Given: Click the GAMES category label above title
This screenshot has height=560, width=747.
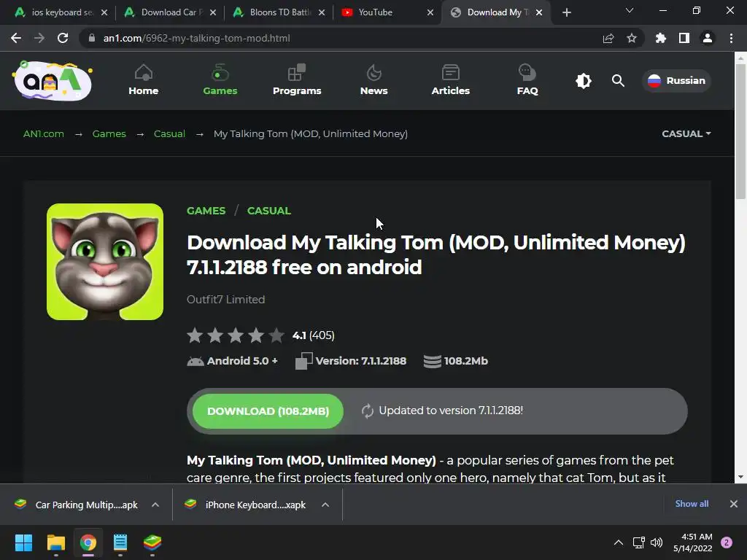Looking at the screenshot, I should (x=206, y=211).
